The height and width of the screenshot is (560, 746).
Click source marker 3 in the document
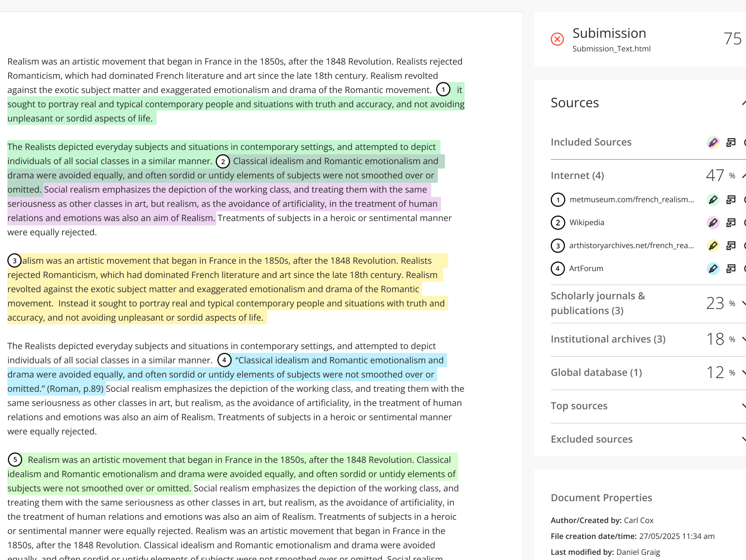(x=14, y=260)
